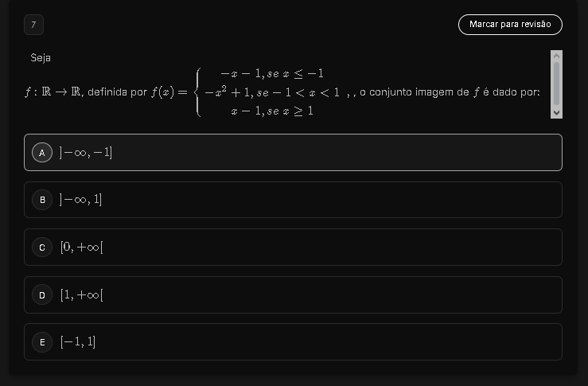Click the word Seja in the question
Screen dimensions: 588x386
pos(41,57)
